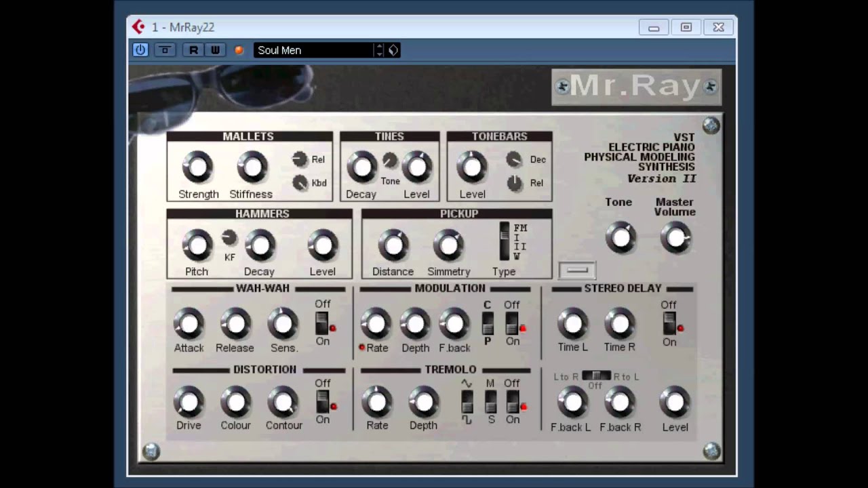Click the Stereo Delay Level knob
The image size is (868, 488).
pyautogui.click(x=675, y=401)
